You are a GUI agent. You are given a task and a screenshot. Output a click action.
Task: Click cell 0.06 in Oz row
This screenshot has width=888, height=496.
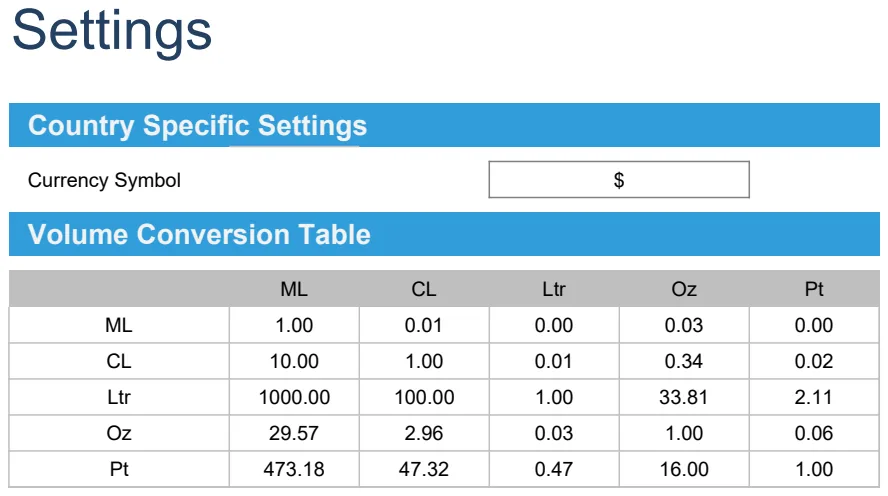coord(814,433)
